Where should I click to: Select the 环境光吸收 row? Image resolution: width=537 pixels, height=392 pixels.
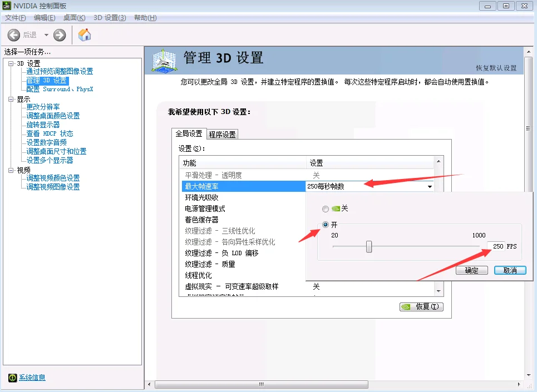243,197
